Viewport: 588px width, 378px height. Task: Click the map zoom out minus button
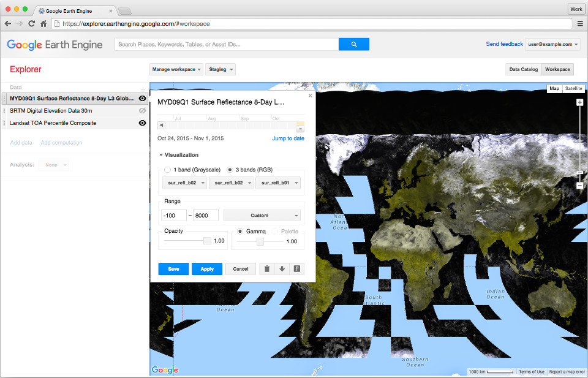pos(579,185)
